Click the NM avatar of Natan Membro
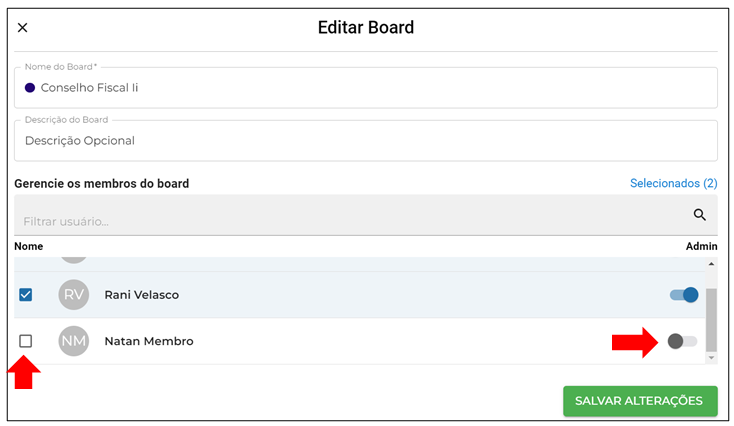 (73, 341)
